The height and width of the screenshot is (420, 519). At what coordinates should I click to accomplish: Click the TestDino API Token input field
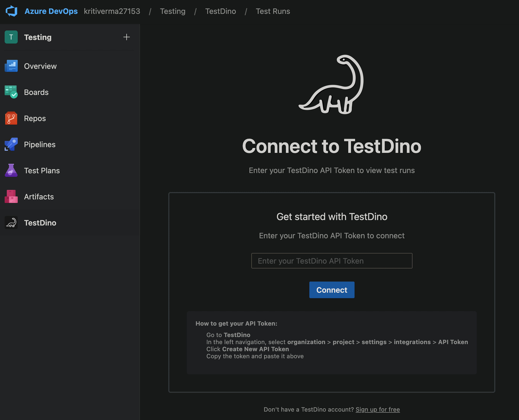tap(332, 261)
